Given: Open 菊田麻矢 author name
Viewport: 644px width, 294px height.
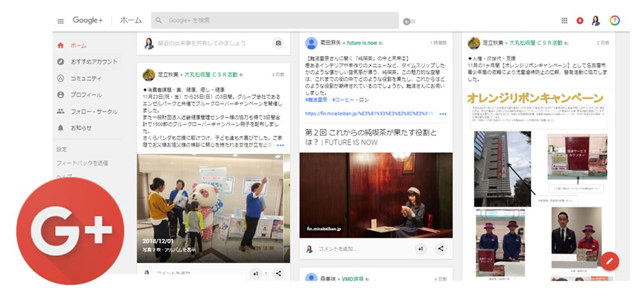Looking at the screenshot, I should pos(330,42).
